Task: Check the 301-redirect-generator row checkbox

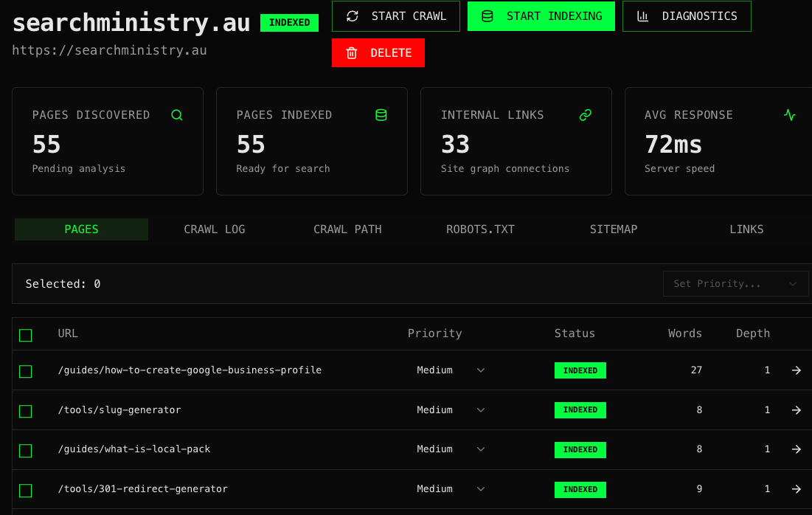Action: (25, 491)
